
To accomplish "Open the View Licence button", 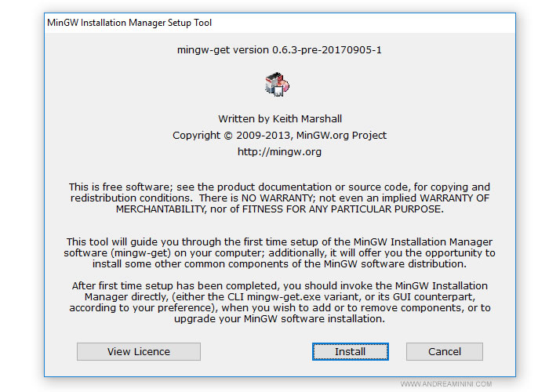I will pos(139,351).
